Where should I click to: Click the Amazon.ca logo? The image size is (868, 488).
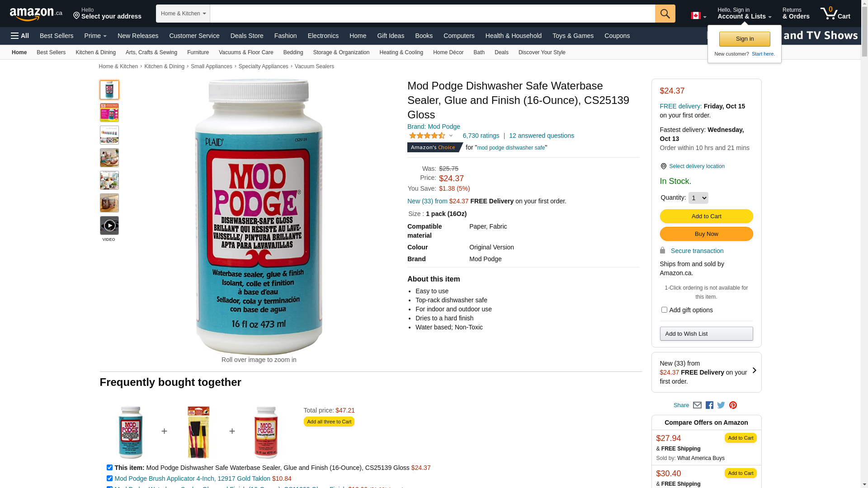pos(36,14)
